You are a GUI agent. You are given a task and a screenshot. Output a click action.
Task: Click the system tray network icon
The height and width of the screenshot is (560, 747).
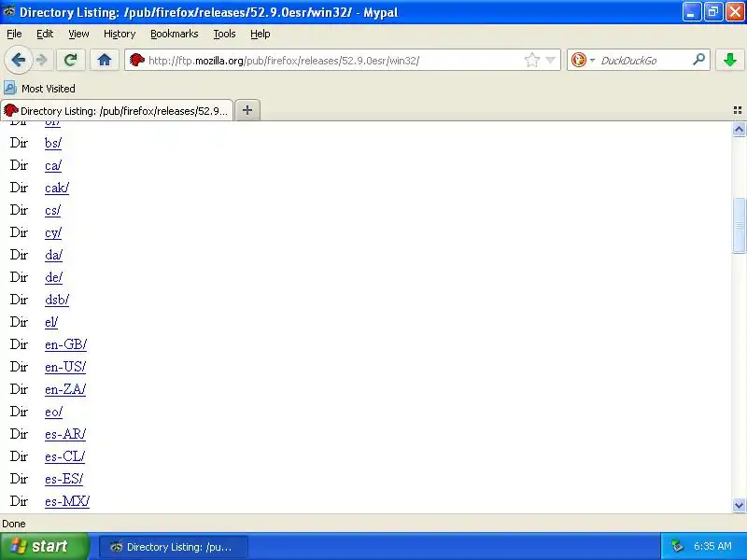[x=677, y=546]
